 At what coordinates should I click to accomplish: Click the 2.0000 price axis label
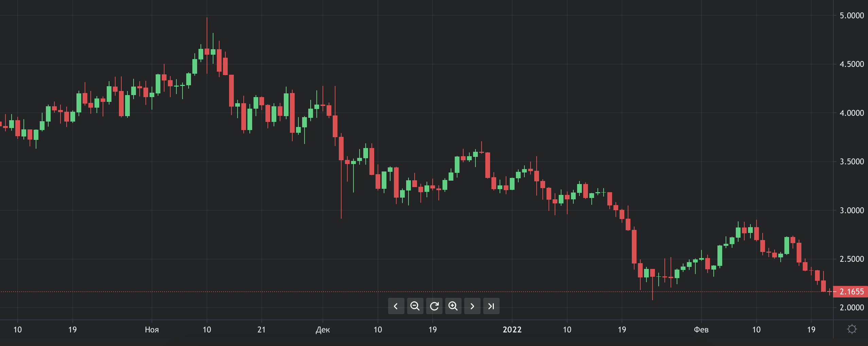[852, 308]
